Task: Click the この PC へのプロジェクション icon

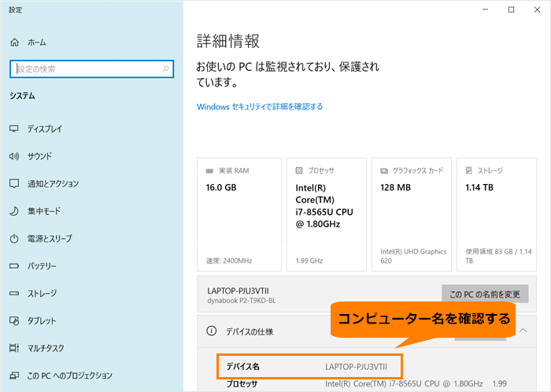Action: tap(14, 375)
